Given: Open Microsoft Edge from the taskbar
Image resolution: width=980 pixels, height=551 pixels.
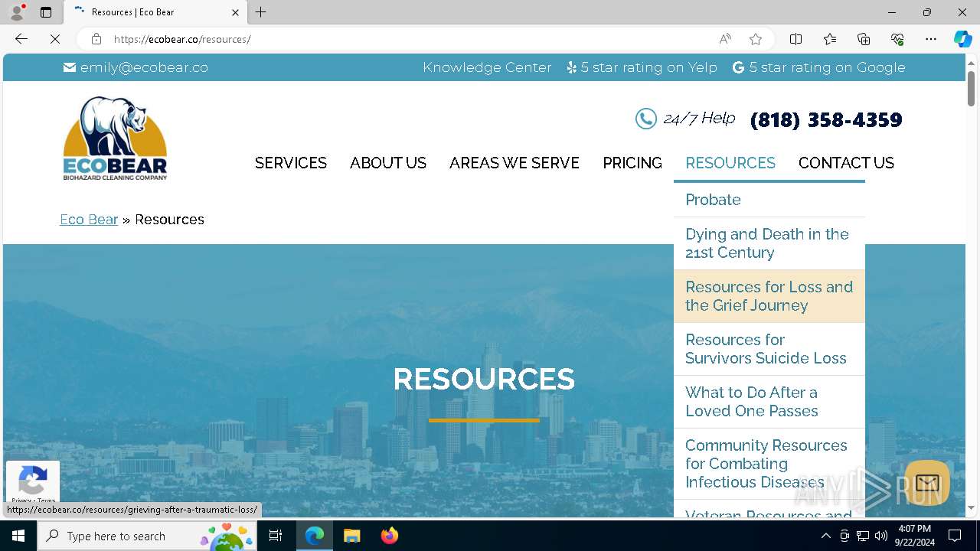Looking at the screenshot, I should [x=315, y=536].
